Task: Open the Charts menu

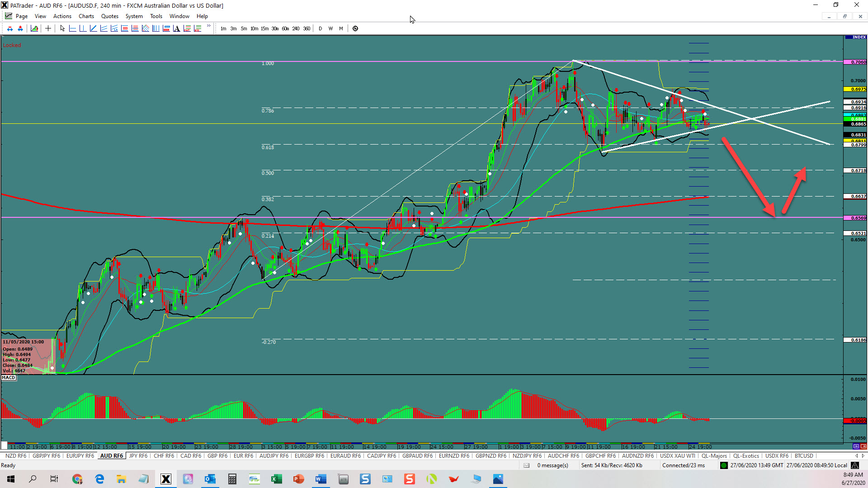Action: pos(86,16)
